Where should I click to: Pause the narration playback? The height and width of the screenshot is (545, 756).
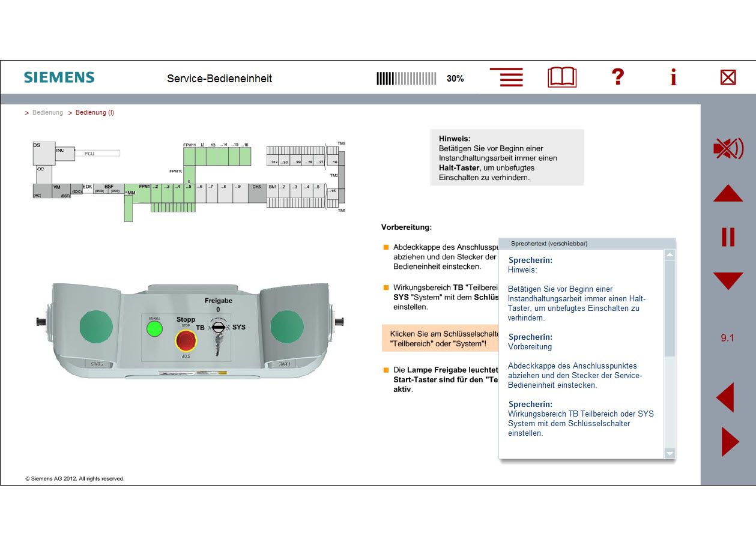pyautogui.click(x=728, y=237)
